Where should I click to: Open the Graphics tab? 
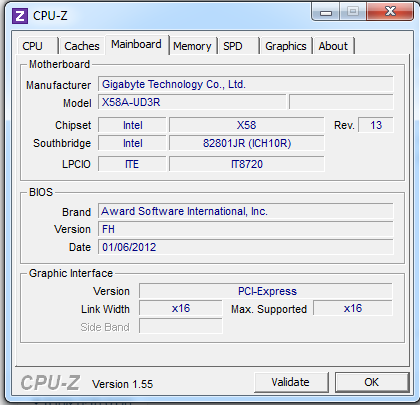pos(286,46)
